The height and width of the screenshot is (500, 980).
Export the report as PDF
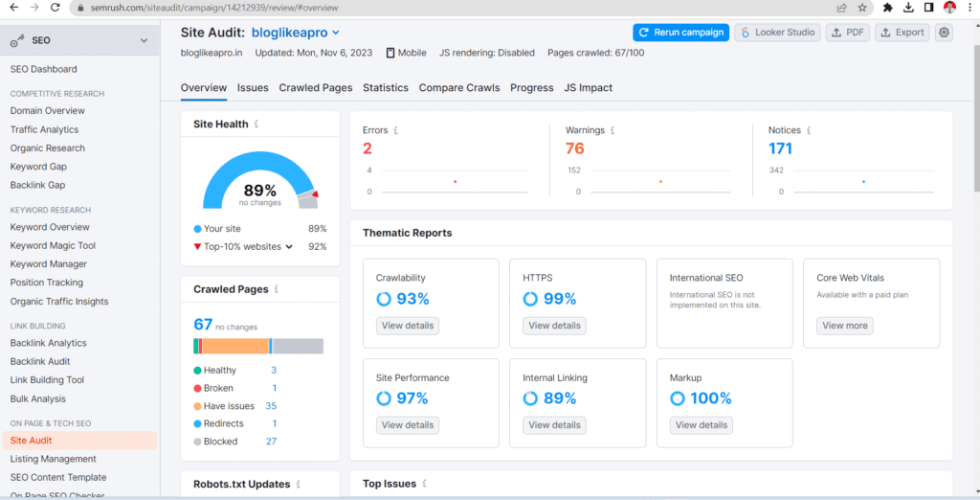848,33
